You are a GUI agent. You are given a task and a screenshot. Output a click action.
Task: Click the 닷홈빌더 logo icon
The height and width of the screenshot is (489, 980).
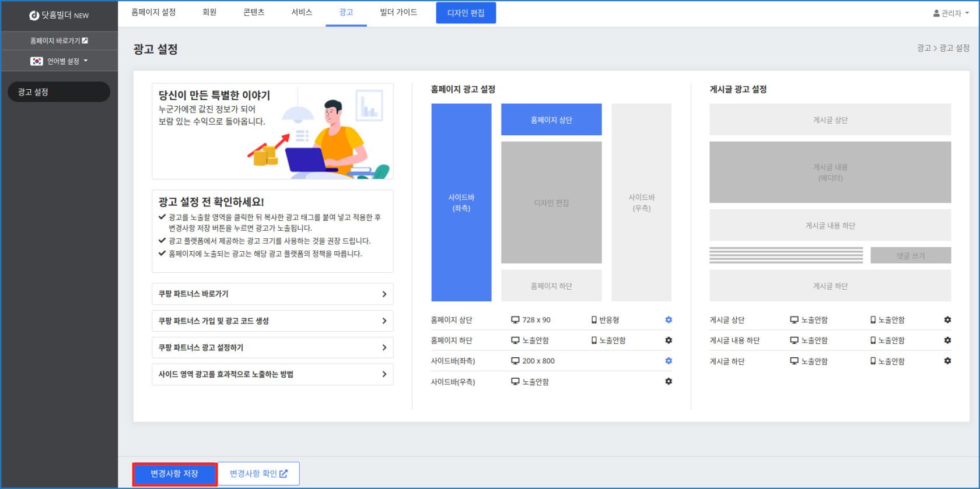click(34, 16)
